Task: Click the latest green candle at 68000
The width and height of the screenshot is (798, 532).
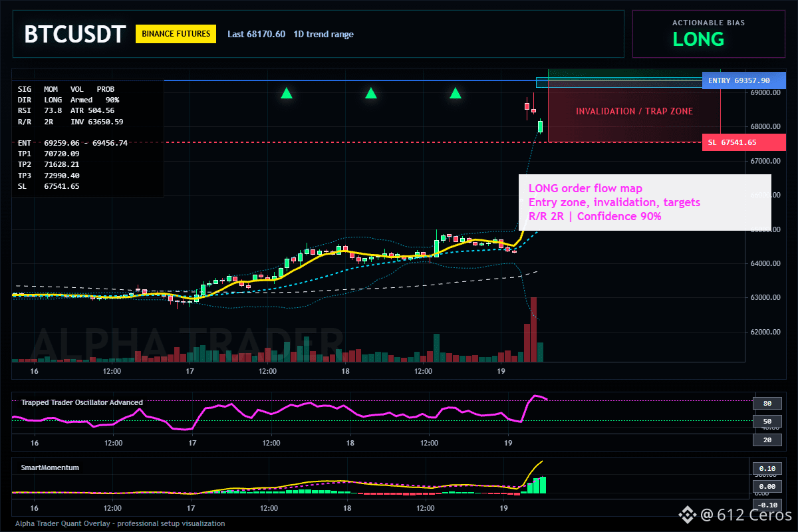Action: (x=541, y=126)
